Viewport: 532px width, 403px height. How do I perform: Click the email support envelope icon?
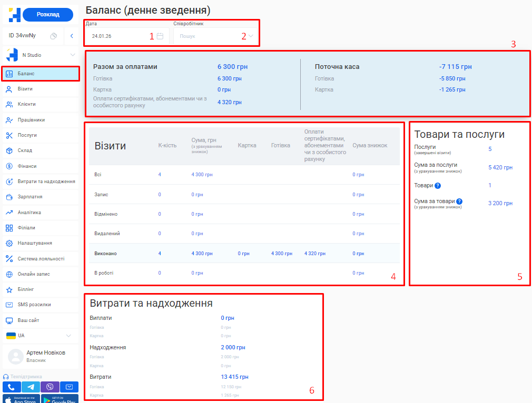(x=68, y=387)
